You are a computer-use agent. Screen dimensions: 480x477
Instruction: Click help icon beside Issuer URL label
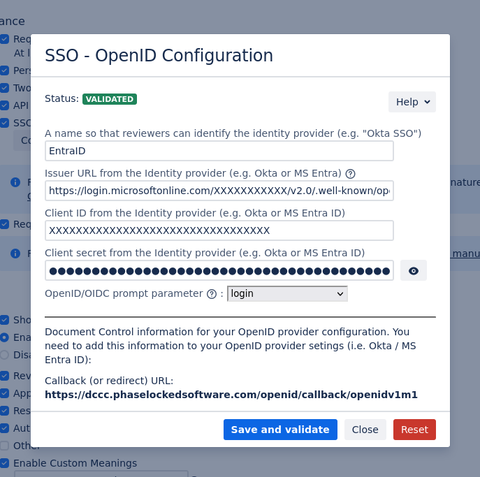pos(350,174)
